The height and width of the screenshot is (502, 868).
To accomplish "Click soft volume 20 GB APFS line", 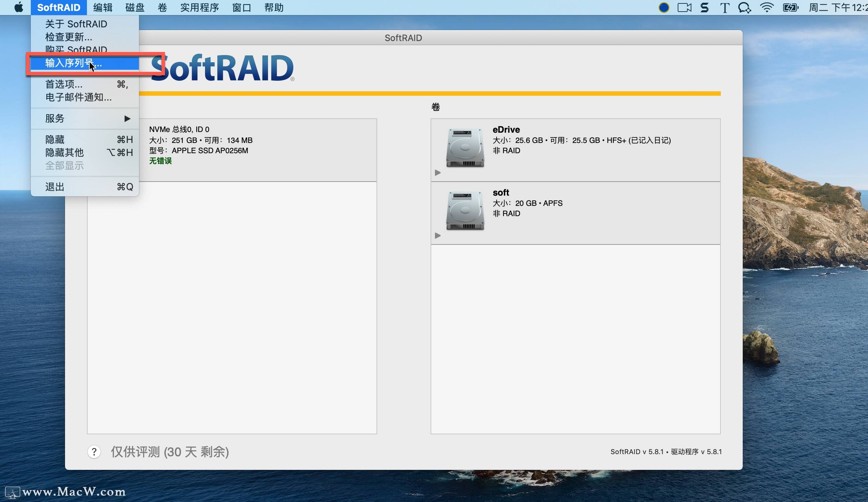I will point(527,203).
